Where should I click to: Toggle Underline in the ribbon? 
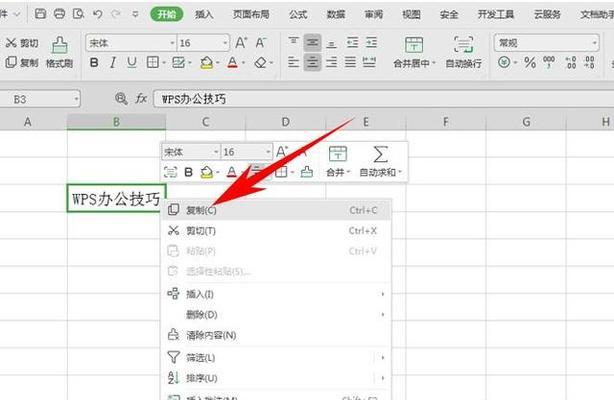click(x=132, y=62)
